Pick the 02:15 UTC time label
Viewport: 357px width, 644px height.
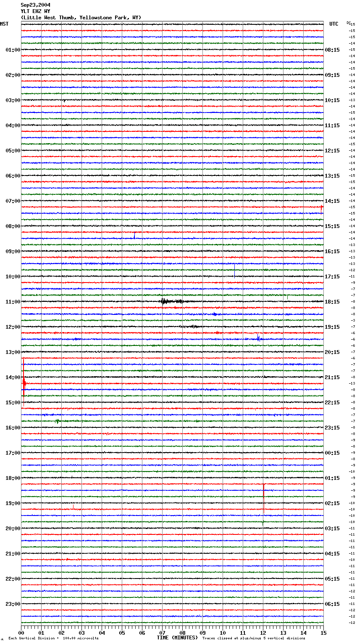point(332,503)
